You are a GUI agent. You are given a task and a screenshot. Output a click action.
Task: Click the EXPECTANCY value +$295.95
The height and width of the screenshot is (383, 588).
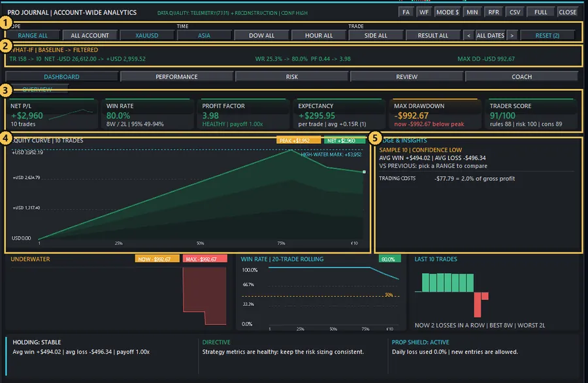[x=317, y=116]
